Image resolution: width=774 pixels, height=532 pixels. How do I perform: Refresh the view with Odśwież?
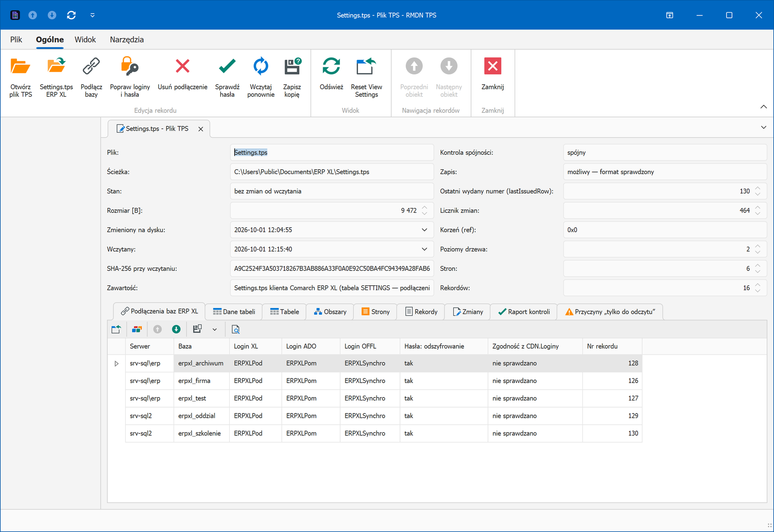click(331, 74)
